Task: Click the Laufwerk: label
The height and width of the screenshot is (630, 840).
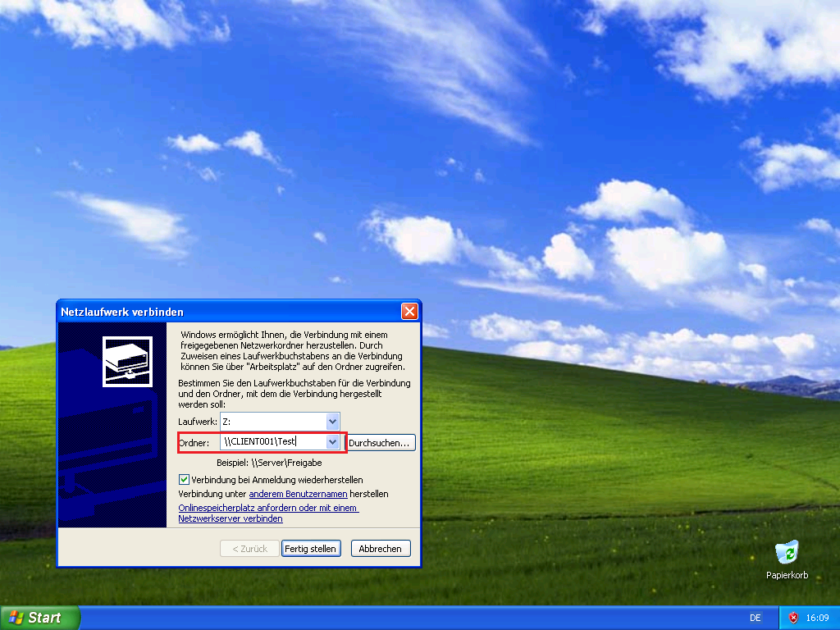Action: (198, 422)
